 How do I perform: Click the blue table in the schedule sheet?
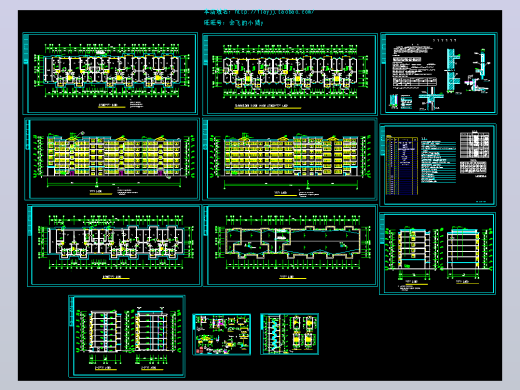pos(402,165)
